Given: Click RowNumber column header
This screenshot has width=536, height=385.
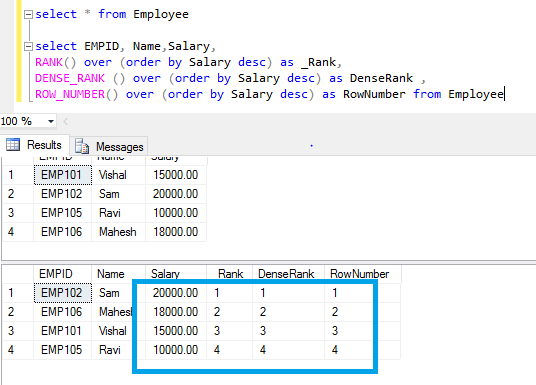Looking at the screenshot, I should 363,274.
